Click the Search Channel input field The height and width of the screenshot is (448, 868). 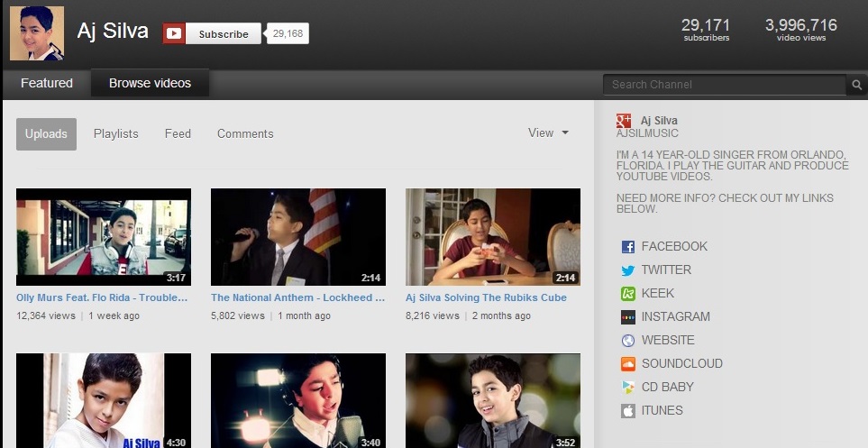725,85
